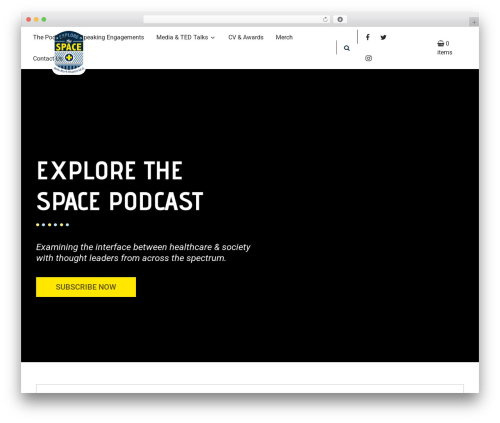Viewport: 500px width, 423px height.
Task: Add a new browser tab with plus
Action: coord(474,22)
